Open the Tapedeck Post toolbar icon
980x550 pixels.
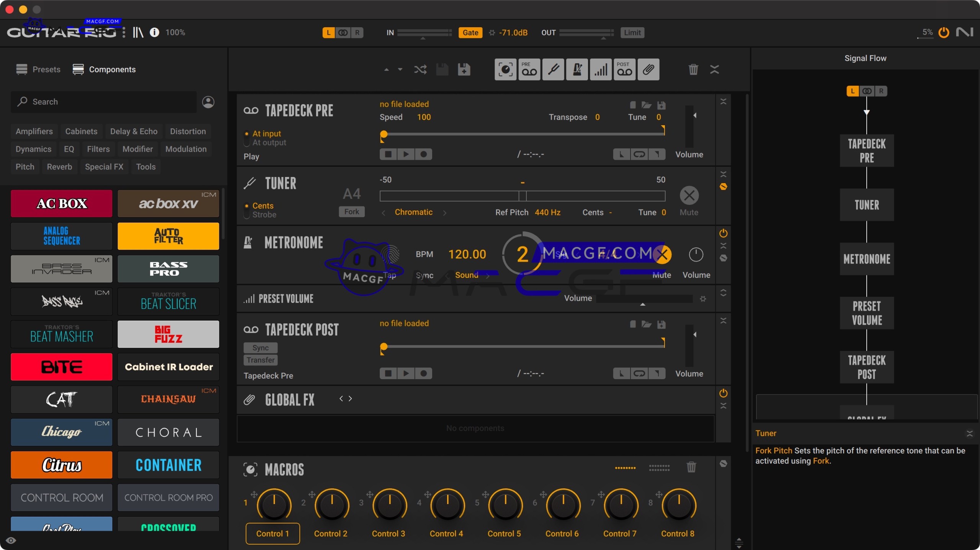click(x=624, y=69)
